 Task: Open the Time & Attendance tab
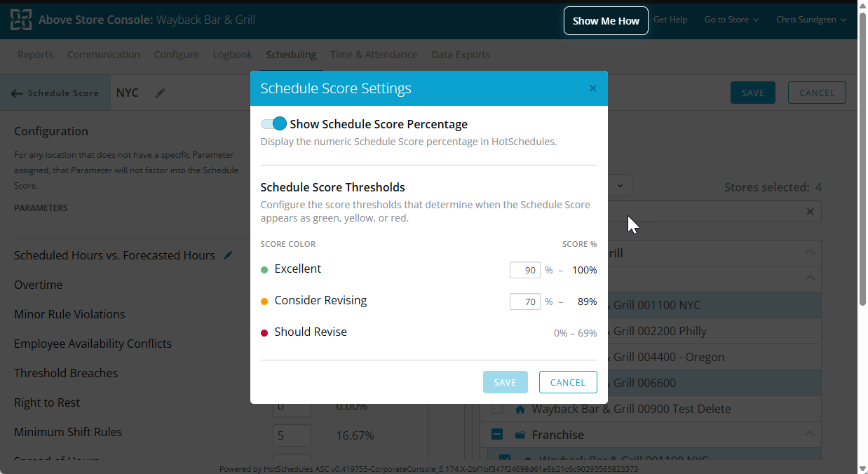(x=374, y=55)
